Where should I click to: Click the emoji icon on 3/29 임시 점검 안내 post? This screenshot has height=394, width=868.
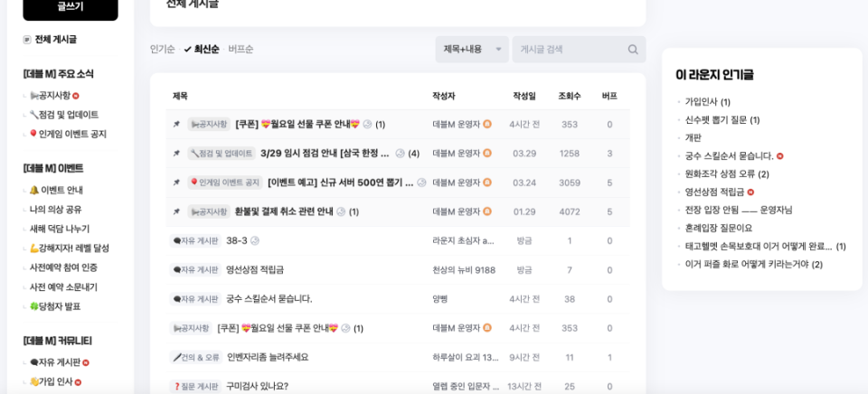pyautogui.click(x=401, y=154)
